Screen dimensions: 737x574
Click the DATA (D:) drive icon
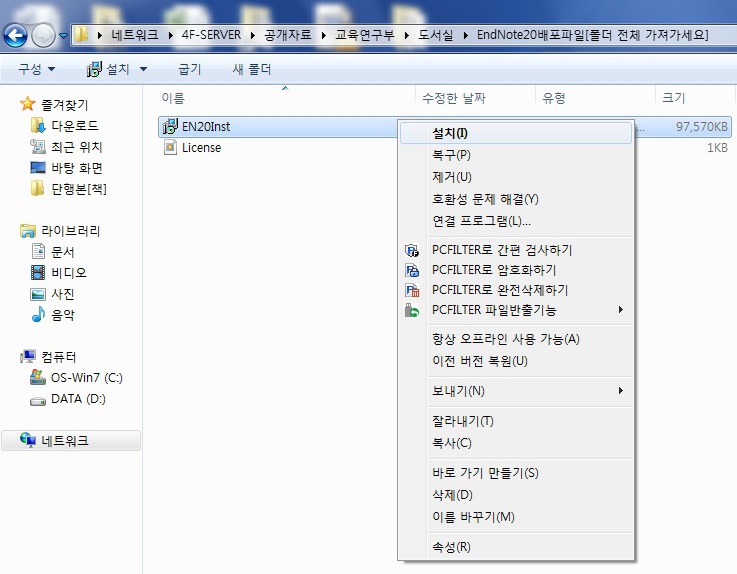[38, 401]
